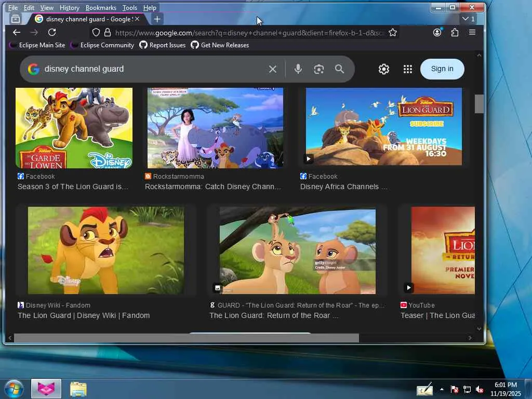532x399 pixels.
Task: Open YouTube Lion Guard teaser thumbnail
Action: [x=443, y=250]
